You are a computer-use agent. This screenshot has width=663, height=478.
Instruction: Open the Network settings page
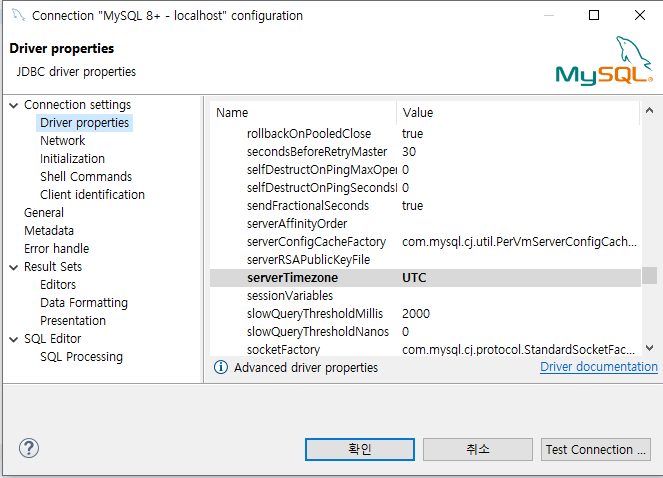tap(63, 140)
